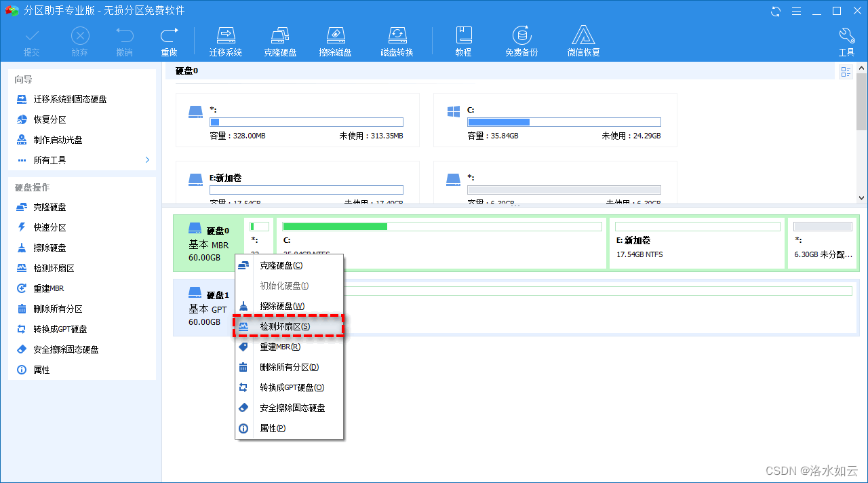The width and height of the screenshot is (868, 483).
Task: Toggle the disk view layout icon
Action: pos(846,72)
